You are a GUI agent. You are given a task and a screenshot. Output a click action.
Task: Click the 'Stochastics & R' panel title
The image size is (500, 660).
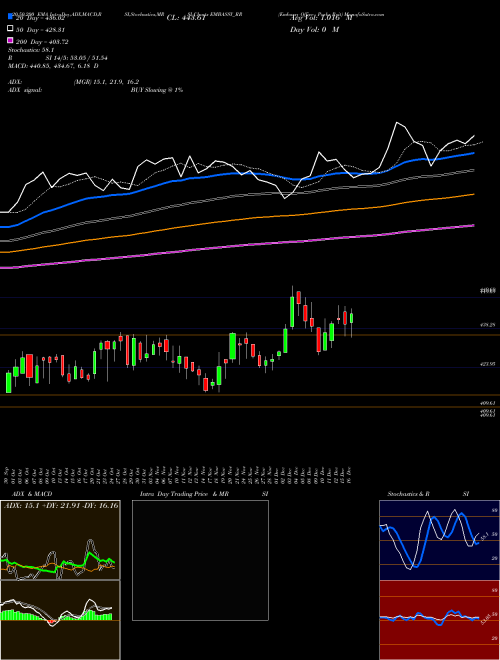pyautogui.click(x=408, y=494)
